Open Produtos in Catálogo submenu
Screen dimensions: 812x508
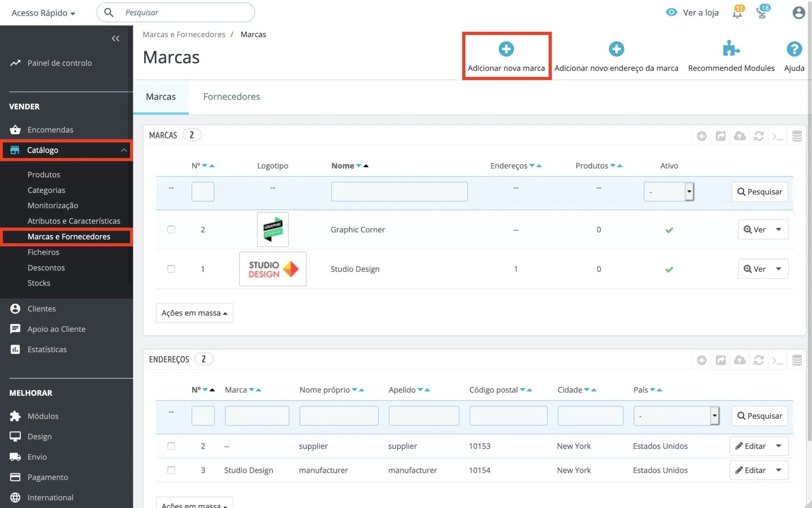pos(44,174)
